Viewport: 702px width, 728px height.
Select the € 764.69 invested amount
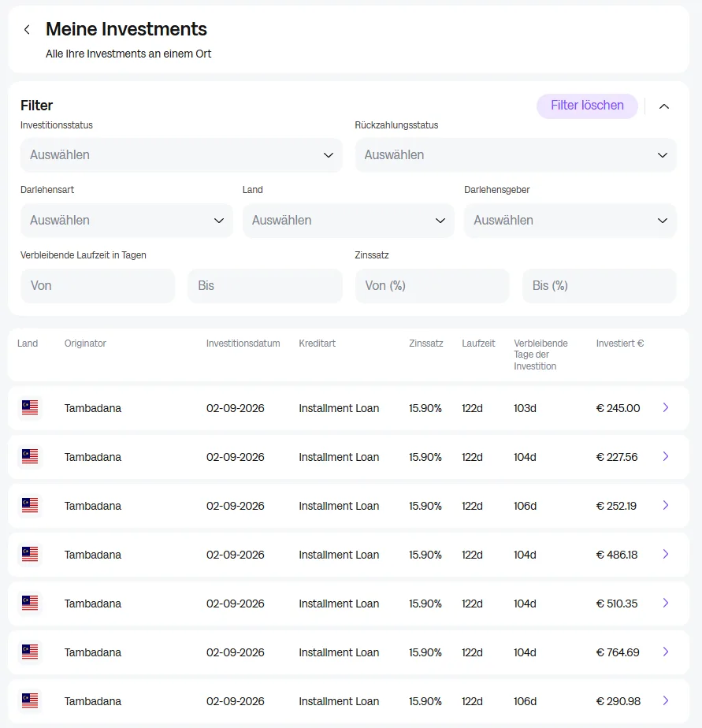[x=618, y=652]
